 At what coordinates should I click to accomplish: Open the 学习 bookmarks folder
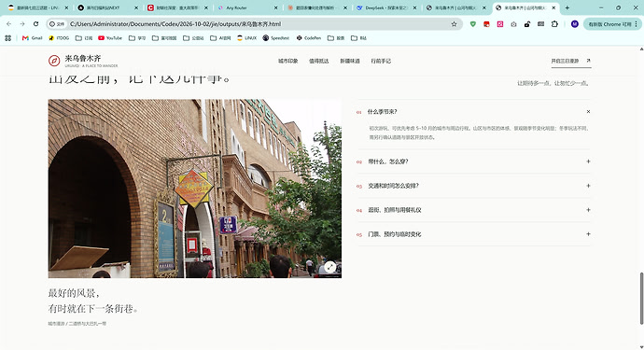coord(137,37)
